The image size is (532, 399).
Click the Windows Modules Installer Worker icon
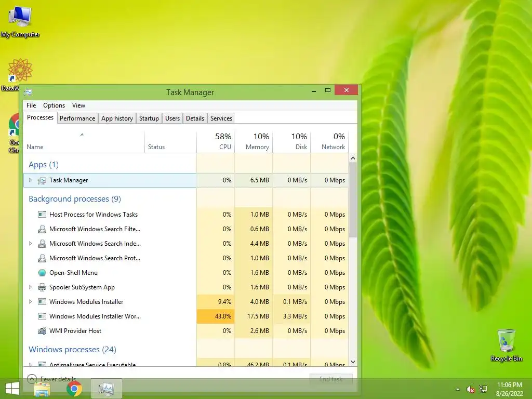pos(42,316)
